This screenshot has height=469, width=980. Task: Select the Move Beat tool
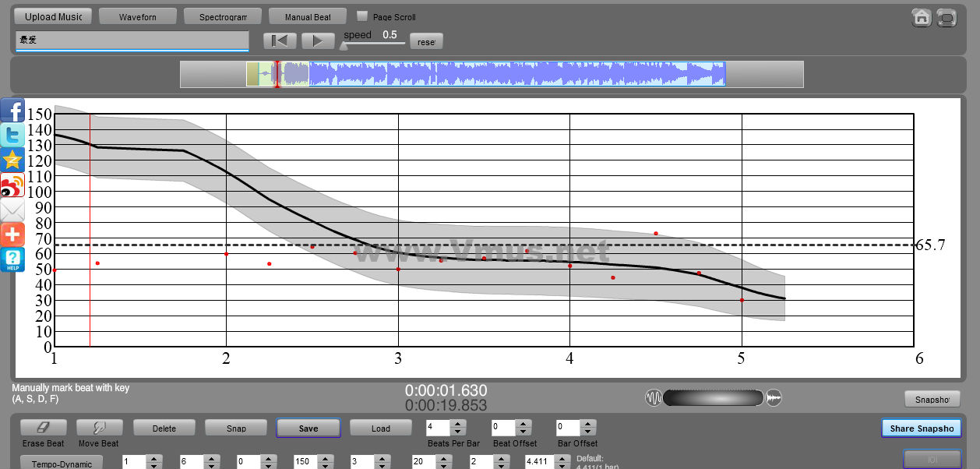(x=99, y=428)
